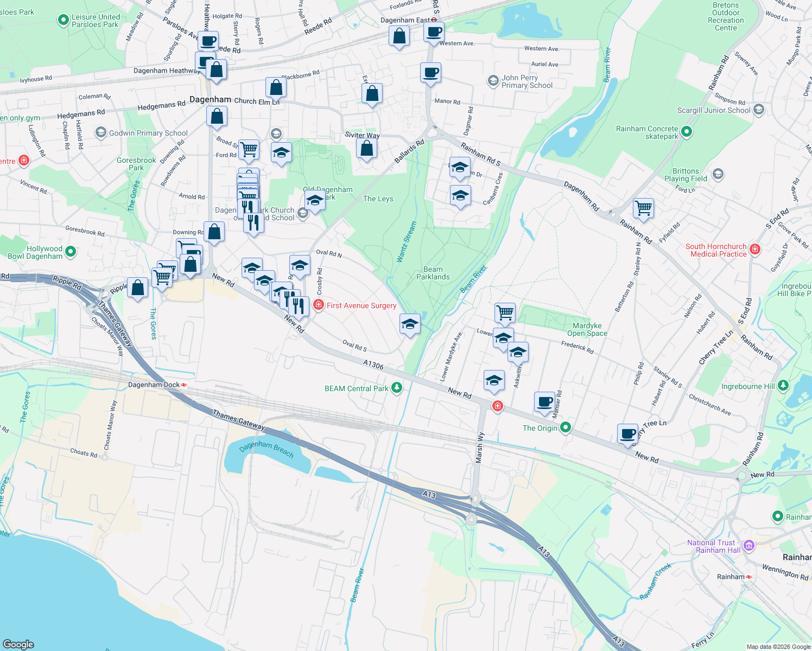Click the school marker in Old Dagenham Park
Screen dimensions: 812x651
315,201
